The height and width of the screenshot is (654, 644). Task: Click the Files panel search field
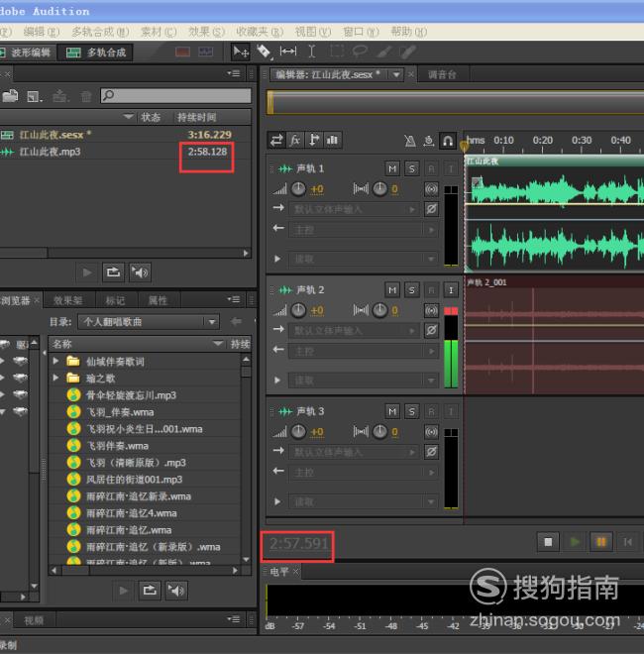pos(176,96)
